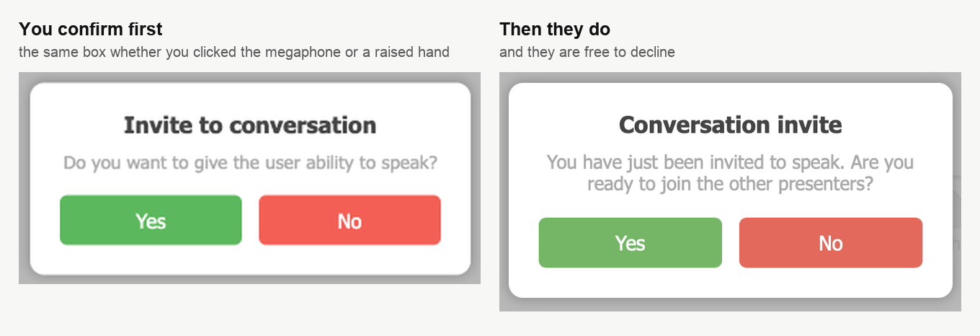The image size is (980, 336).
Task: Click Yes in the Invite to conversation dialog
Action: point(151,220)
